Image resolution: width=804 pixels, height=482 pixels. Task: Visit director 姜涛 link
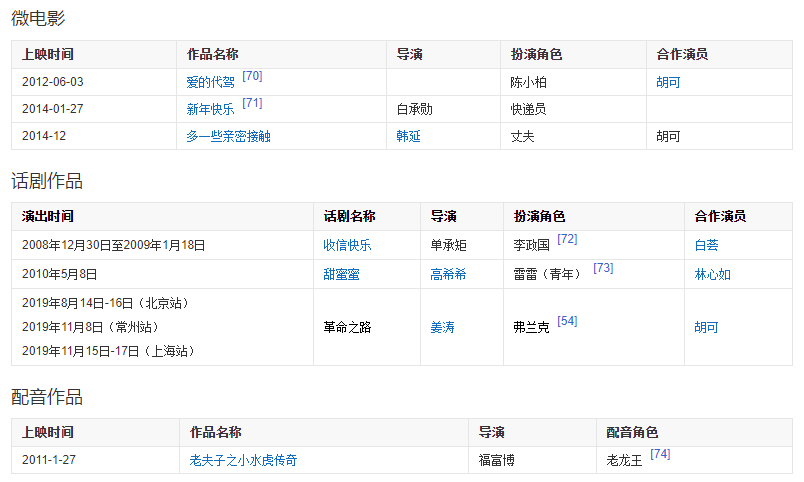click(442, 328)
